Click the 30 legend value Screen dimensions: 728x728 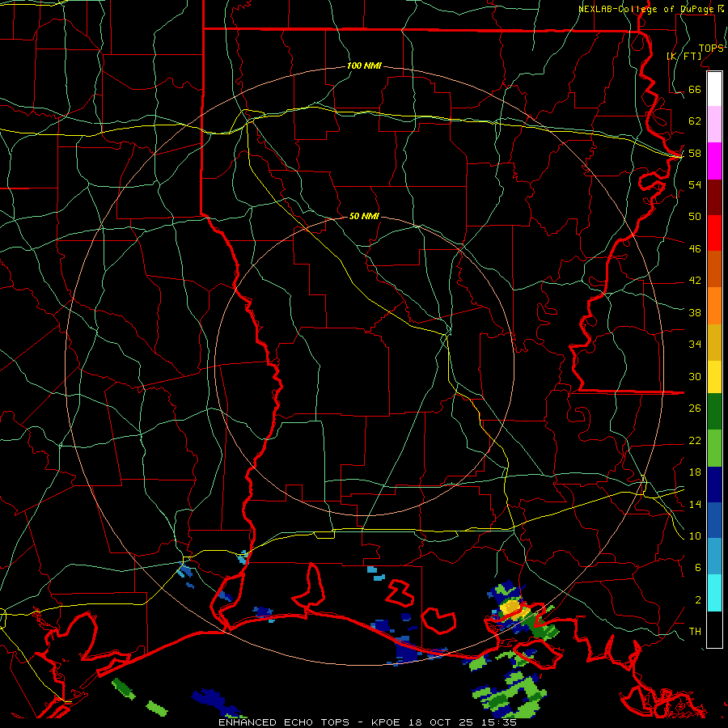tap(695, 376)
